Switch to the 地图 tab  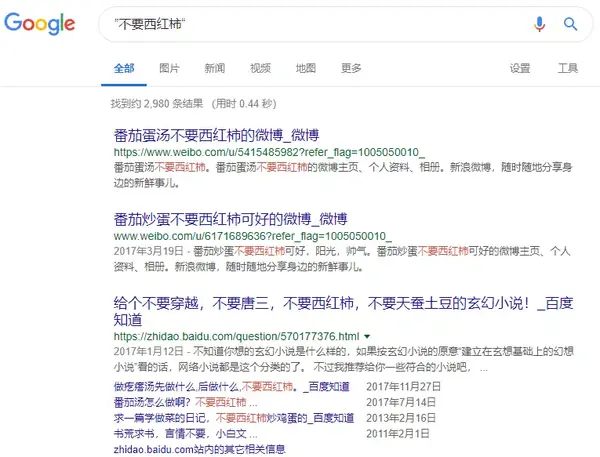(x=306, y=68)
